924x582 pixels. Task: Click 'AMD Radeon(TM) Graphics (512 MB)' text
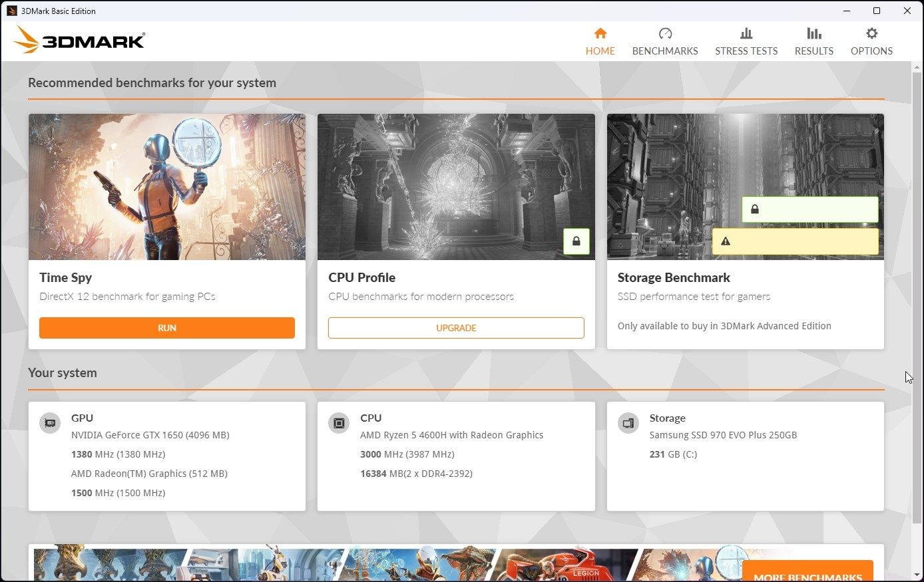tap(149, 474)
